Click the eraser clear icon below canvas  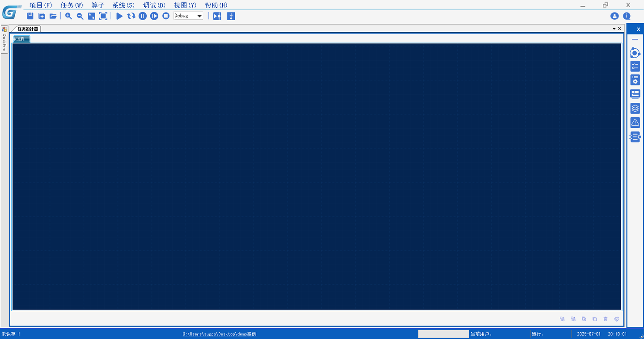tap(616, 319)
